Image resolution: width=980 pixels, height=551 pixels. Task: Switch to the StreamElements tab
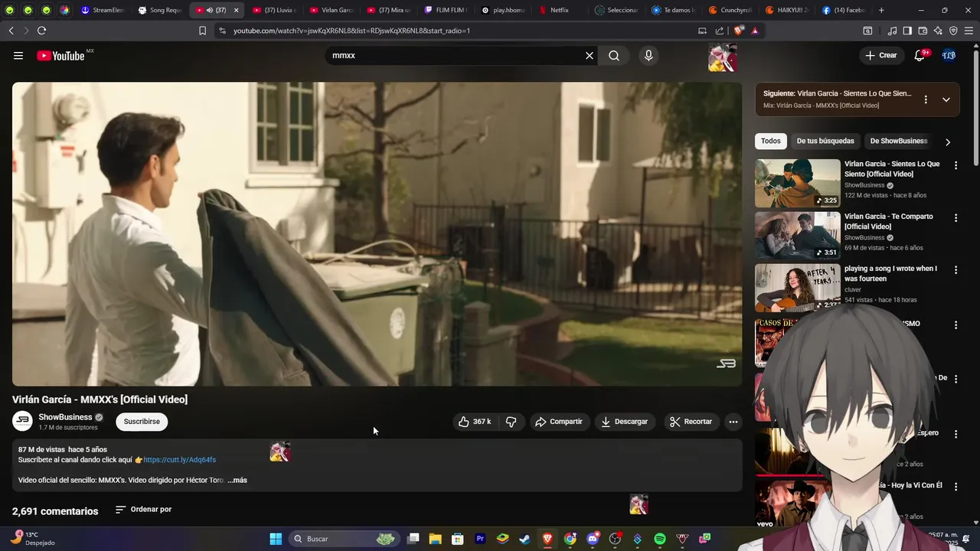coord(103,10)
